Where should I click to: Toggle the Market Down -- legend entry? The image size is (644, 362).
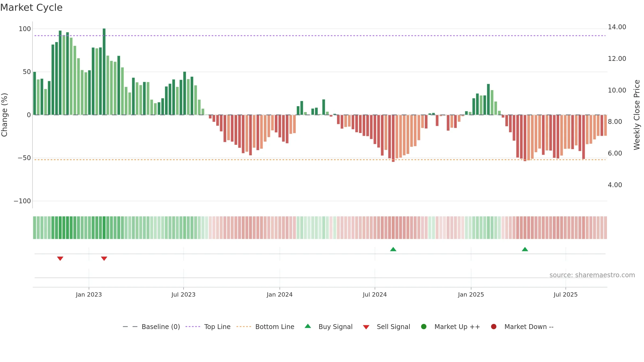tap(522, 327)
